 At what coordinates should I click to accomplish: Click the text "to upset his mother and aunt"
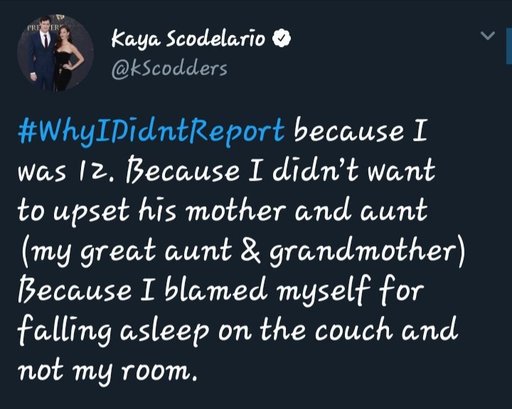point(222,211)
